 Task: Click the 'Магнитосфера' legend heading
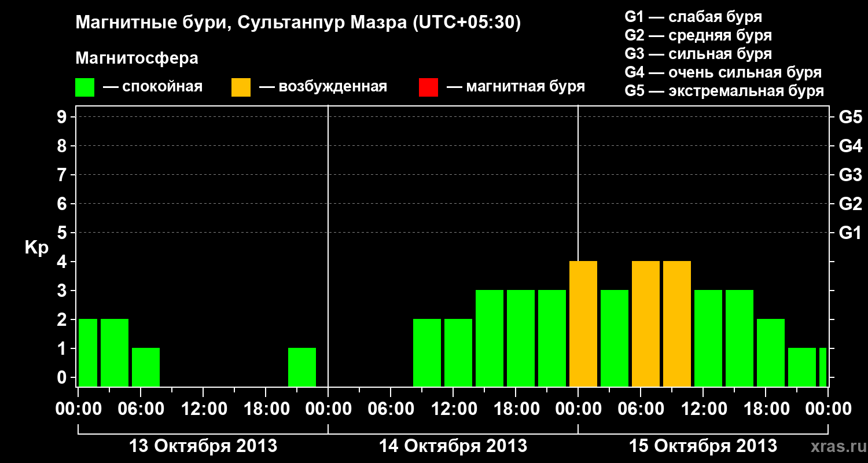137,58
